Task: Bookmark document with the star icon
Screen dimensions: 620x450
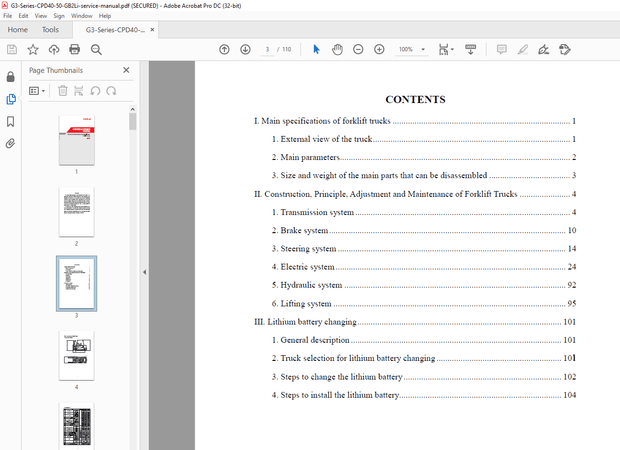Action: point(33,49)
